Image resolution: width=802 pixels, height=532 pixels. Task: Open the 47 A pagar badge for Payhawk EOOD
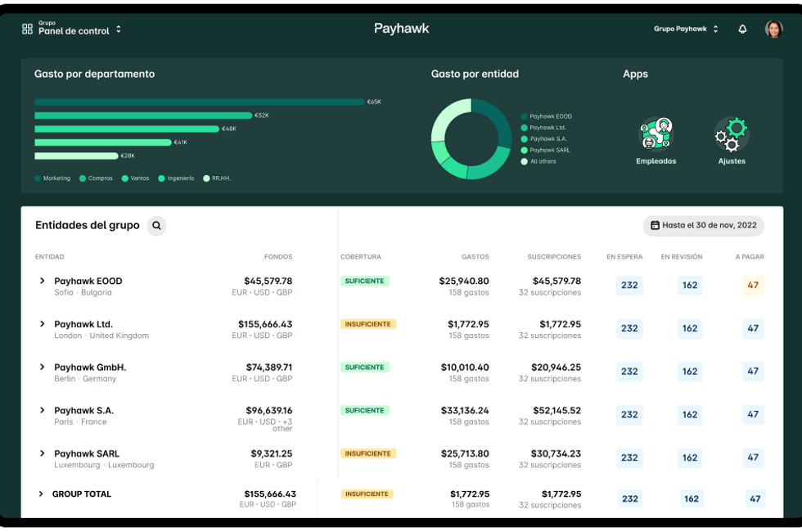753,286
